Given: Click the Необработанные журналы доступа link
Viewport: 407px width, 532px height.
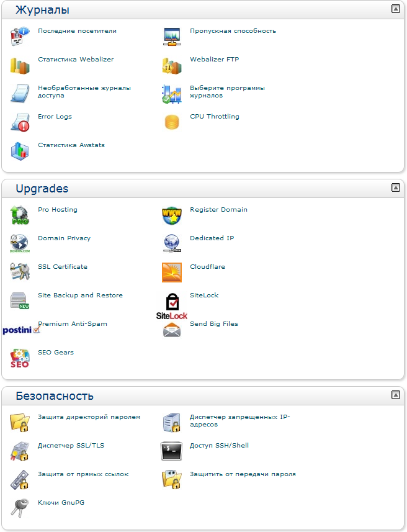Looking at the screenshot, I should coord(84,92).
